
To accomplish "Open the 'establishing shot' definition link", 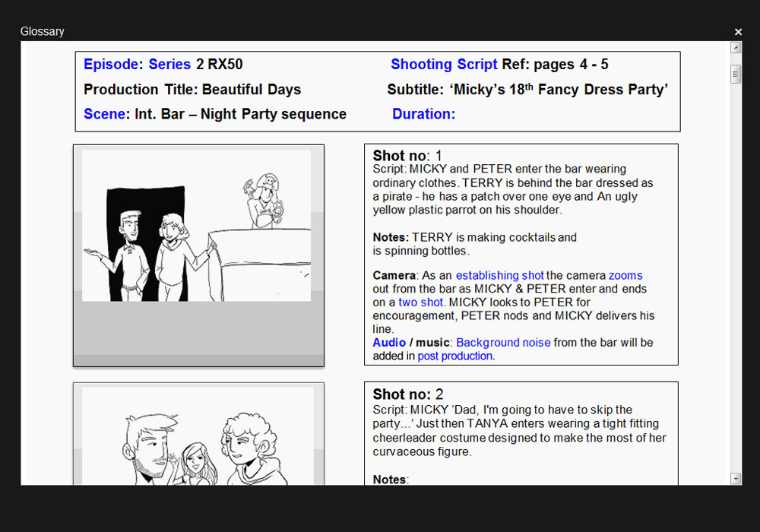I will [x=499, y=276].
